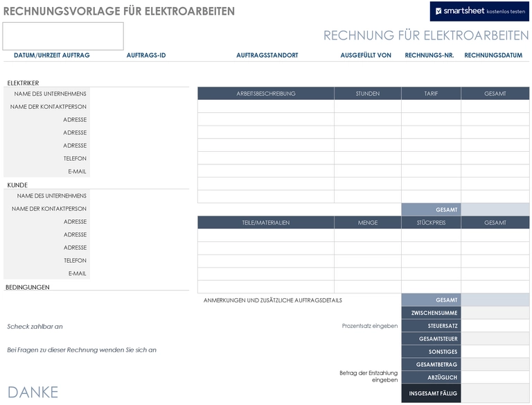Select the AUFTRAGSSTANDORT header
Viewport: 532px width, 405px height.
click(267, 55)
